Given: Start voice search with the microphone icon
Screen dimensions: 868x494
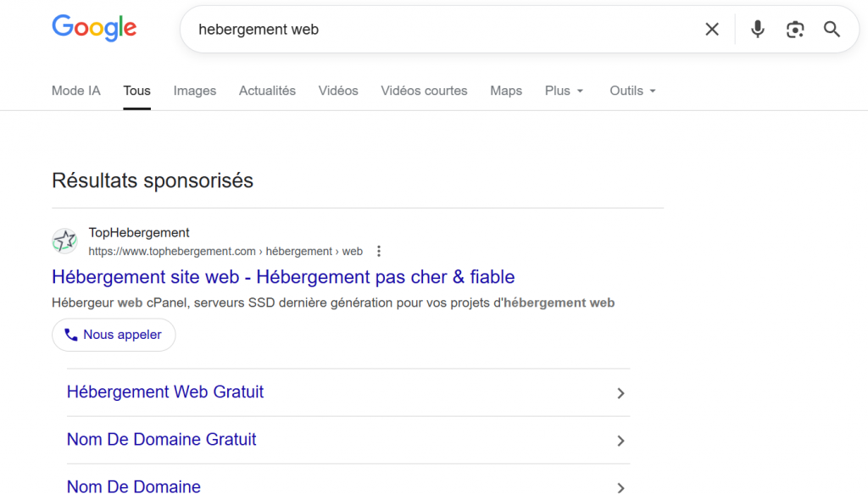Looking at the screenshot, I should pyautogui.click(x=757, y=30).
